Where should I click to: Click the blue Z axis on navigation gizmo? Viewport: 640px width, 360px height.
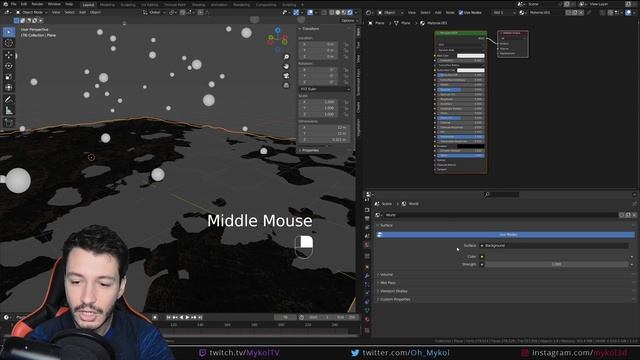[x=278, y=30]
